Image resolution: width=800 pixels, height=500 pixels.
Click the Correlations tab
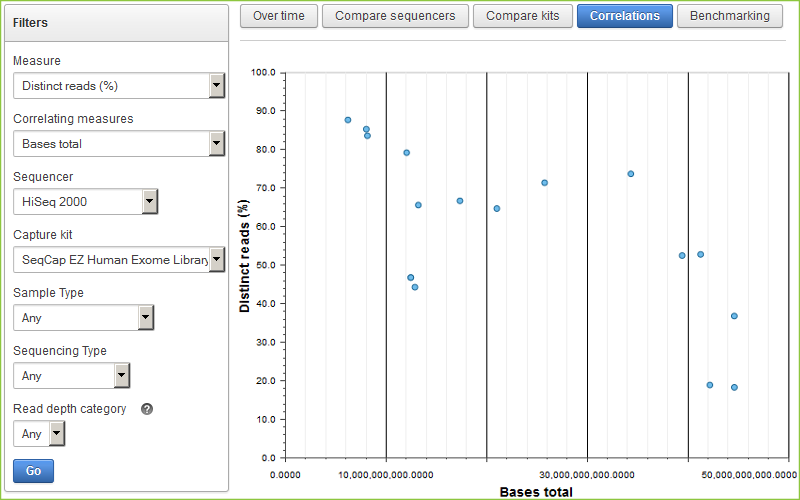pyautogui.click(x=625, y=16)
